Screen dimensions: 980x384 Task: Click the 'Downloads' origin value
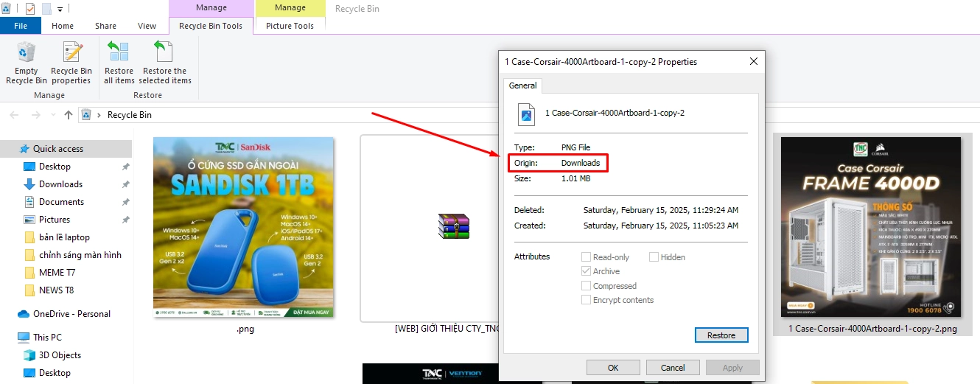coord(581,163)
